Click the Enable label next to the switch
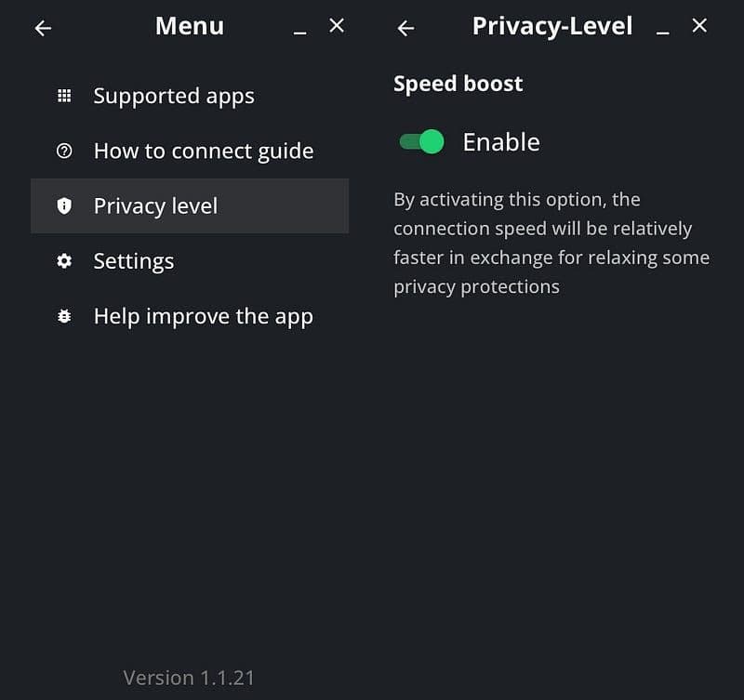744x700 pixels. click(500, 141)
